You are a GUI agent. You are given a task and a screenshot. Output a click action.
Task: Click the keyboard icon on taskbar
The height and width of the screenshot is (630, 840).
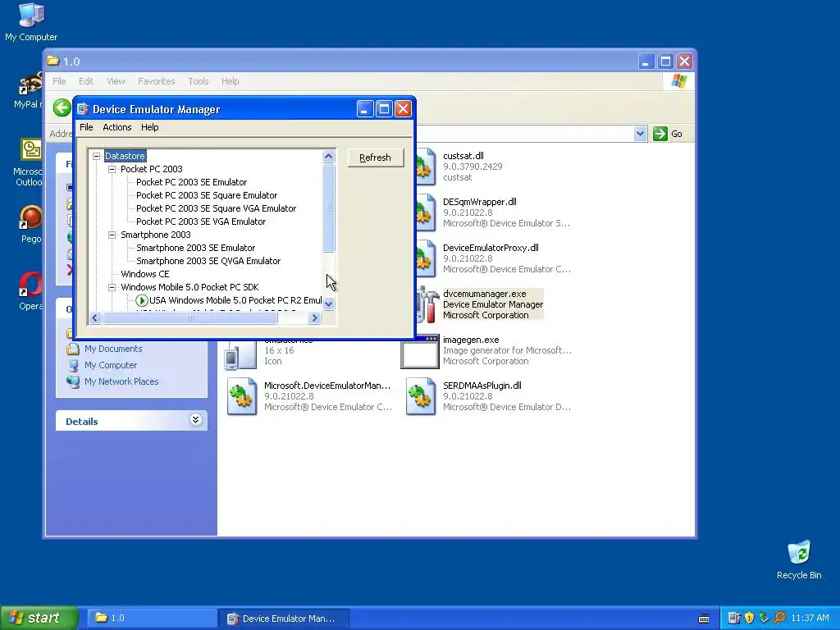[704, 619]
